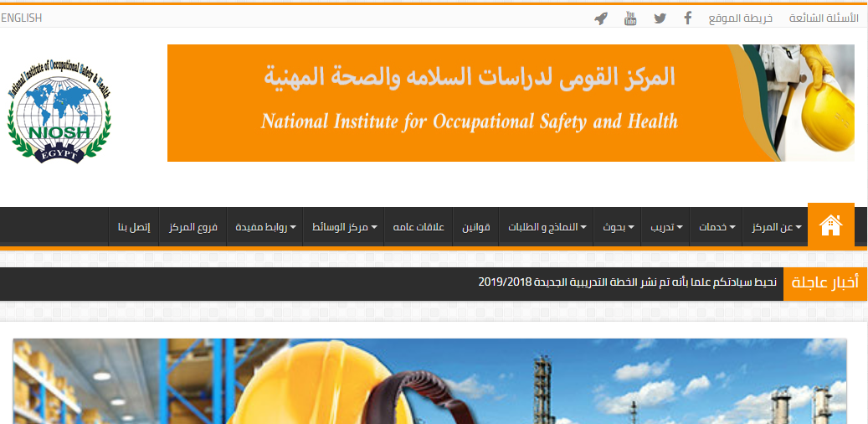Screen dimensions: 868x424
Task: Select إتصل بنا in navigation bar
Action: coord(134,228)
